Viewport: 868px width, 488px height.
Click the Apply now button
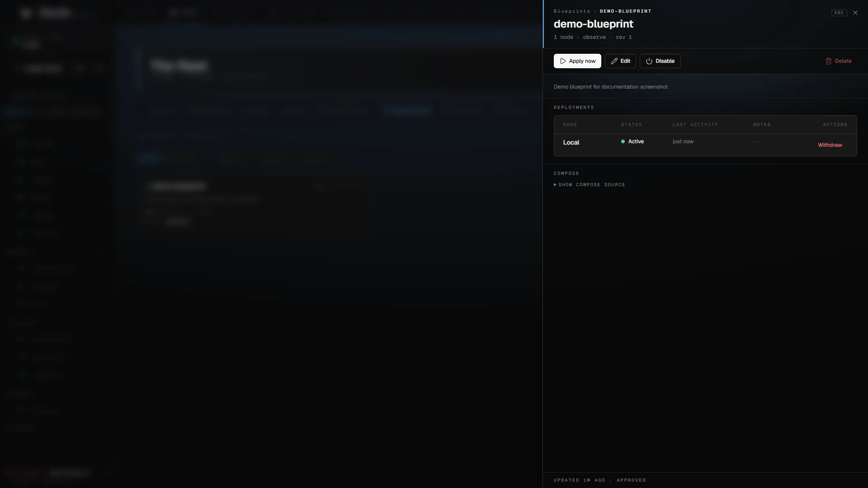point(577,61)
